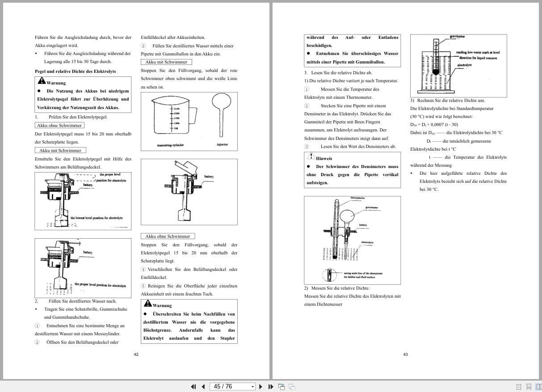Image resolution: width=542 pixels, height=392 pixels.
Task: Go to the first page
Action: tap(193, 387)
